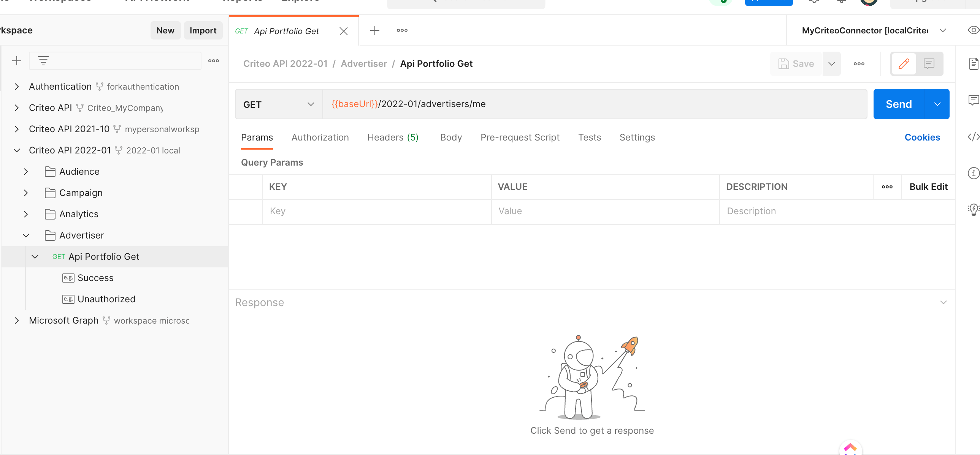Open the Body tab

click(451, 137)
